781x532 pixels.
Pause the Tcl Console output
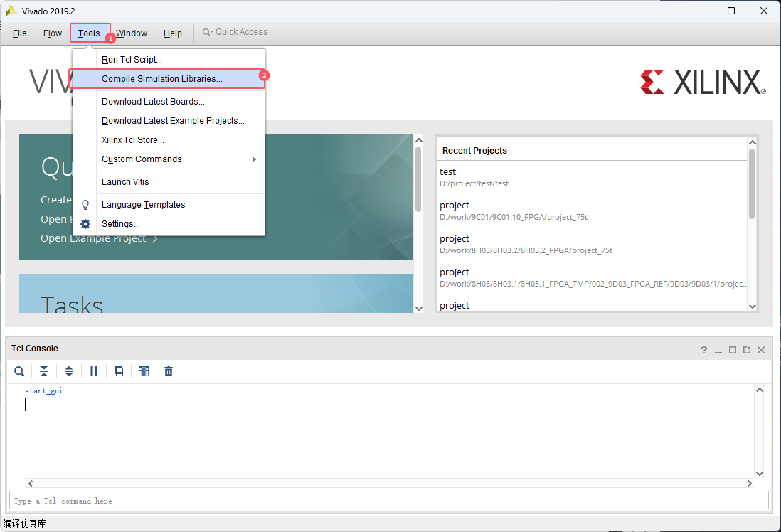[94, 371]
